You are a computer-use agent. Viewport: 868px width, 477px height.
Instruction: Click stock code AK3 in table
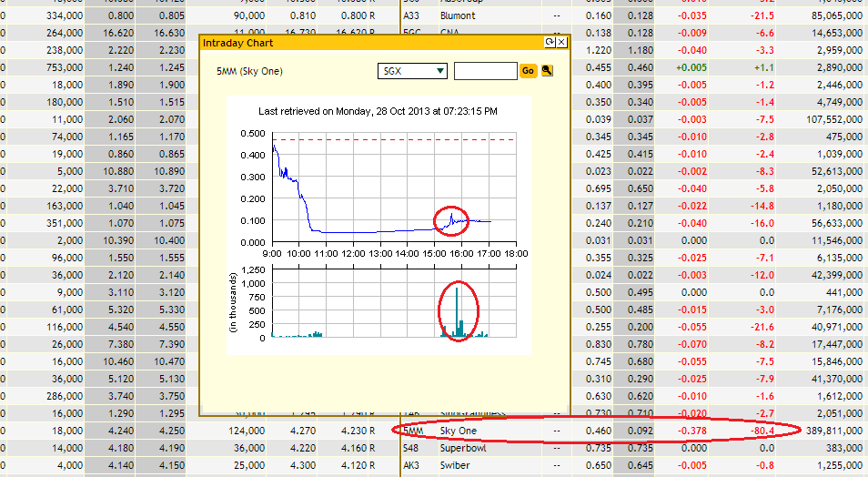[411, 465]
